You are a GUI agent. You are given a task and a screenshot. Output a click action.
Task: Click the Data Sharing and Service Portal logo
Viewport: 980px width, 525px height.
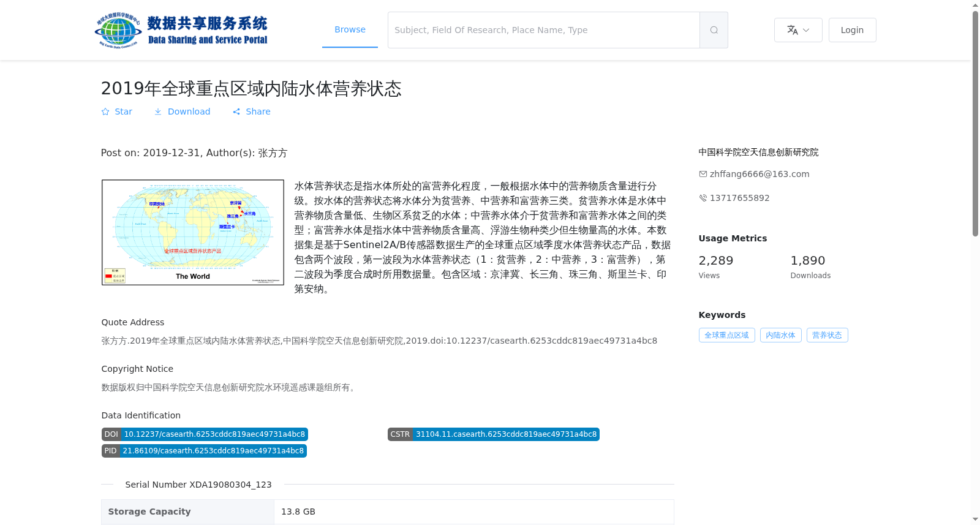(x=181, y=30)
